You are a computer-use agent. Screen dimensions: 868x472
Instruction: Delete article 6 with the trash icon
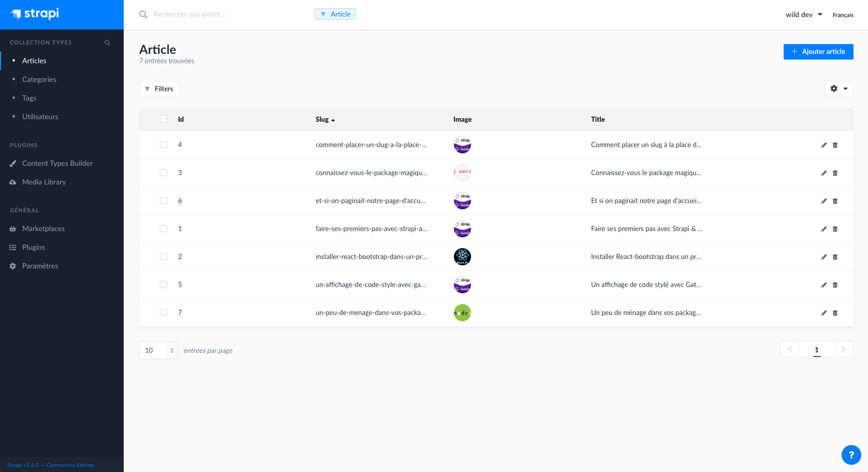tap(835, 201)
